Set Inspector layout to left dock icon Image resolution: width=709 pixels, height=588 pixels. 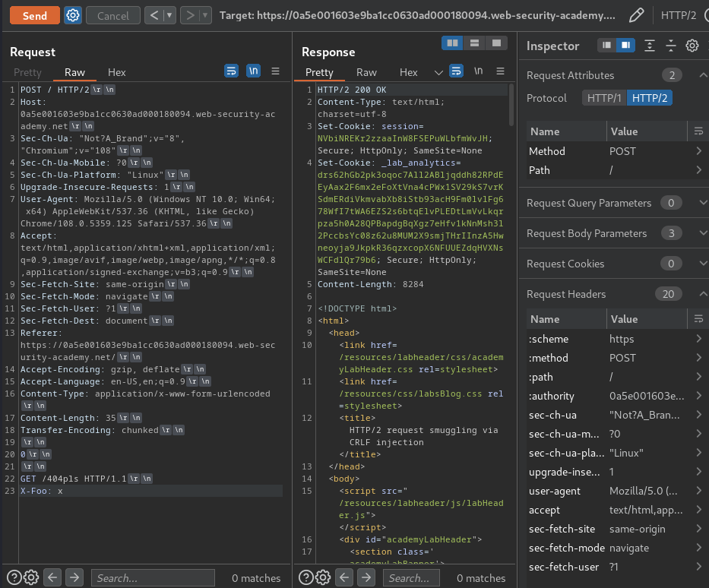(607, 45)
